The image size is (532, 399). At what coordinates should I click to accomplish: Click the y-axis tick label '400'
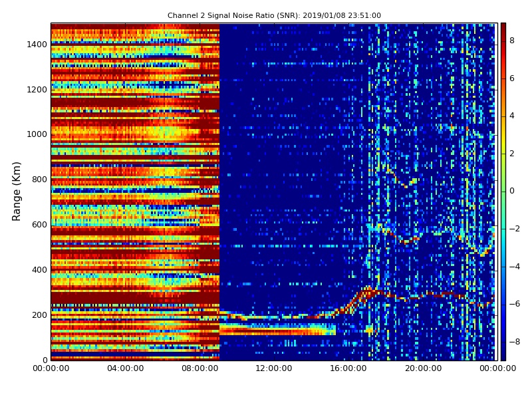[x=39, y=270]
